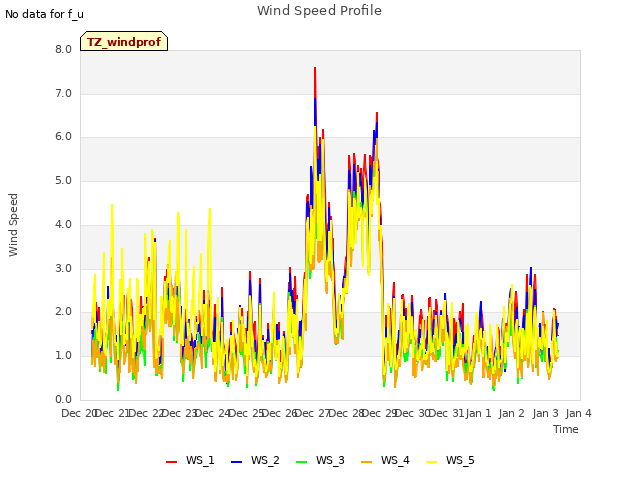The image size is (640, 480).
Task: Click the WS_3 green legend swatch
Action: (x=301, y=462)
